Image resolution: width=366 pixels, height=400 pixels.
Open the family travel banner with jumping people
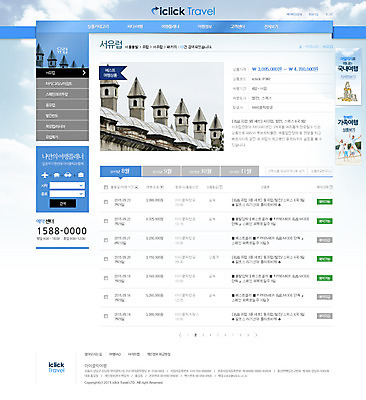[348, 136]
